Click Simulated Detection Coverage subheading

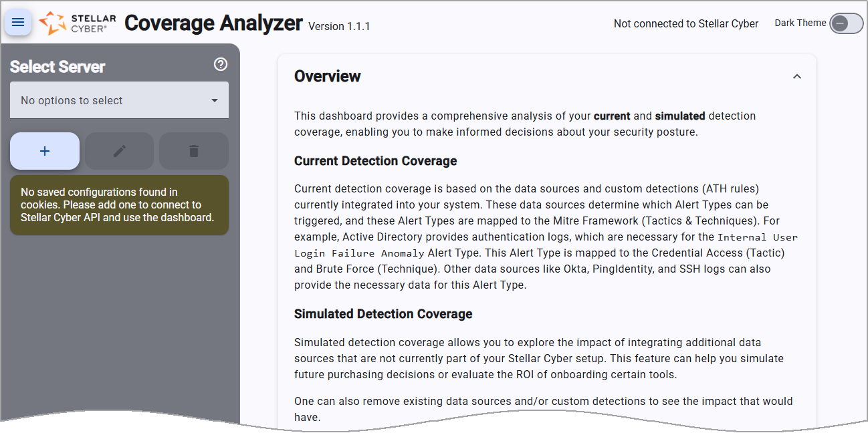[383, 313]
